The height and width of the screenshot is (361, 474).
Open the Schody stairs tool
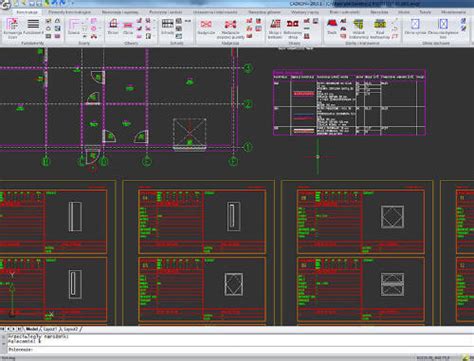pos(167,27)
